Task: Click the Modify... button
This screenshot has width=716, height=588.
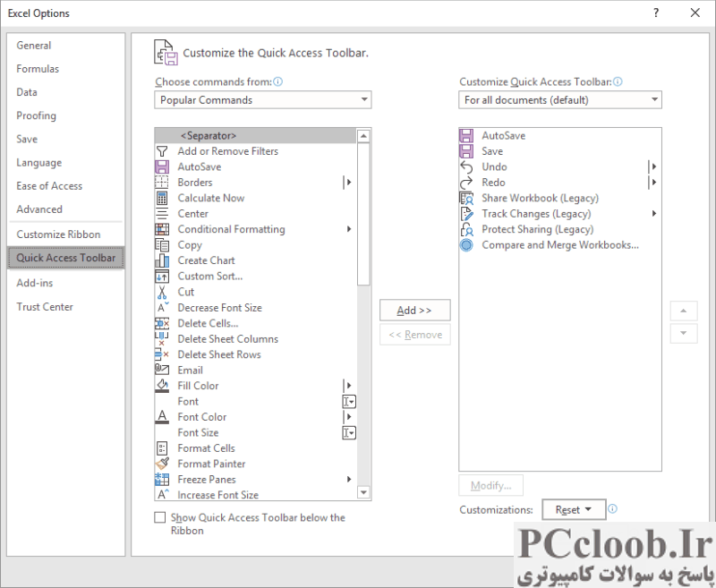Action: click(490, 485)
